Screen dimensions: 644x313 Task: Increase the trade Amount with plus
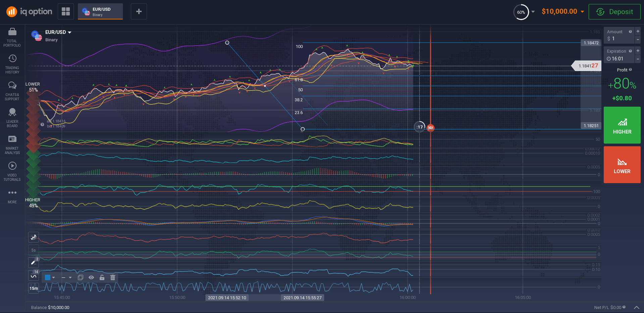pos(638,31)
